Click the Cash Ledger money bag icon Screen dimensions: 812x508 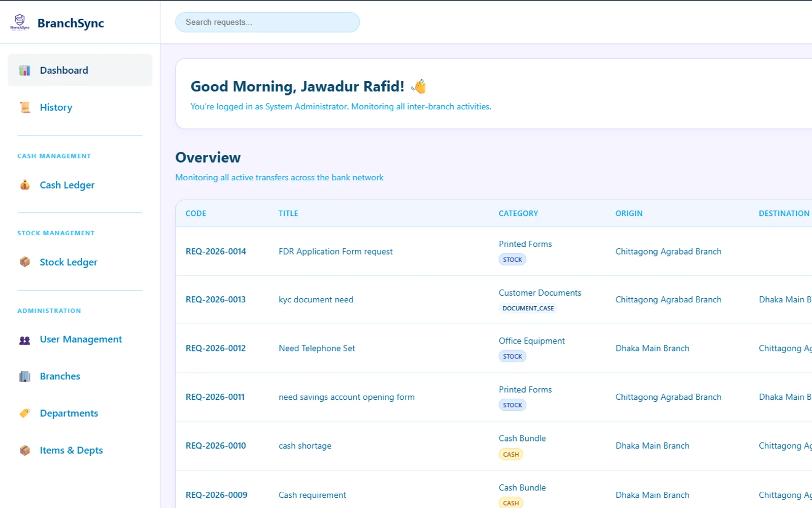tap(25, 185)
